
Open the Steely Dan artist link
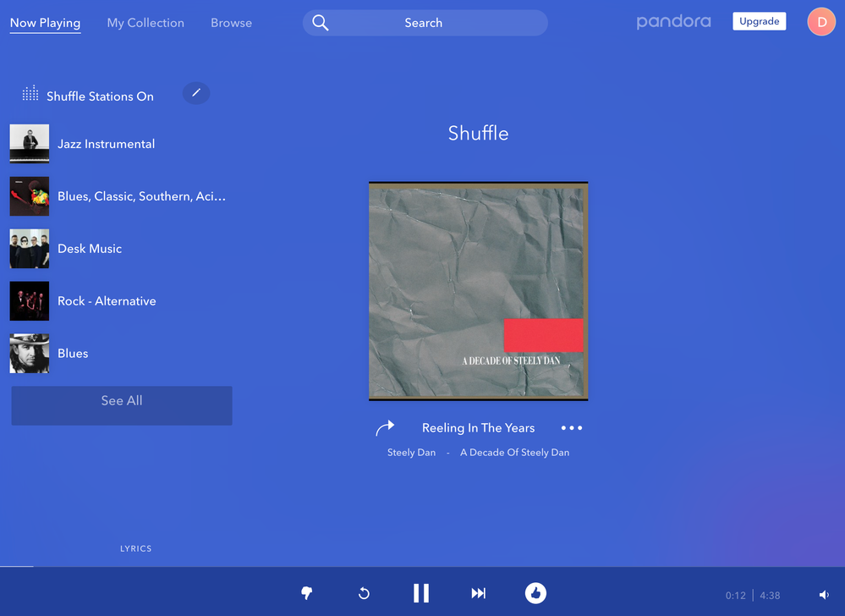411,453
